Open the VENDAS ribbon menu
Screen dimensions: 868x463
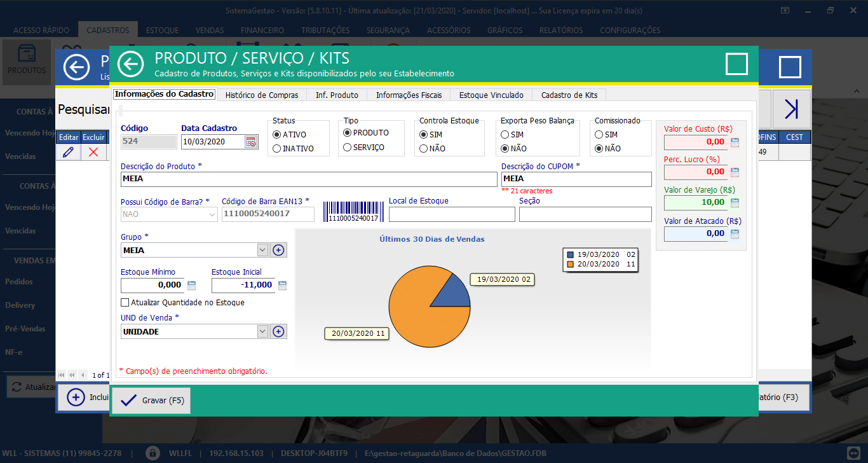click(x=210, y=30)
